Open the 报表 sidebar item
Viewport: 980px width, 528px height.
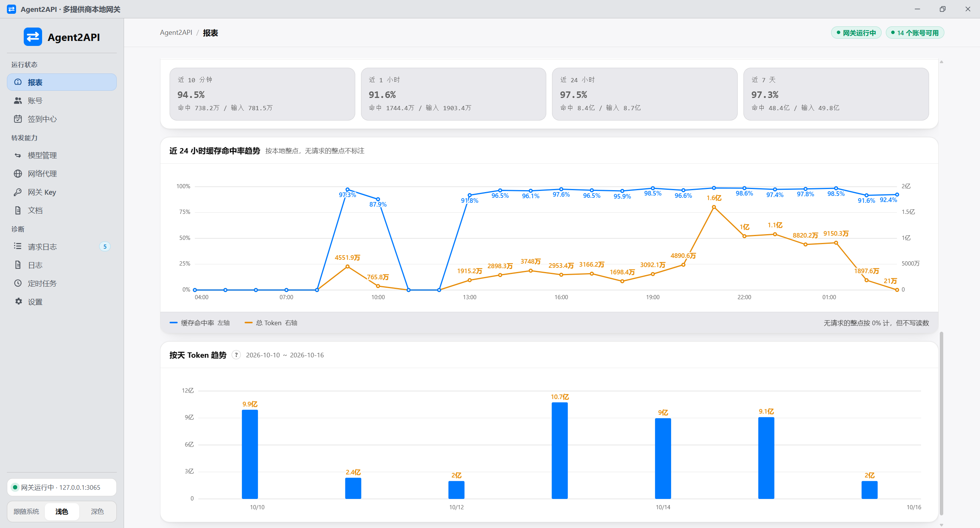(x=62, y=82)
